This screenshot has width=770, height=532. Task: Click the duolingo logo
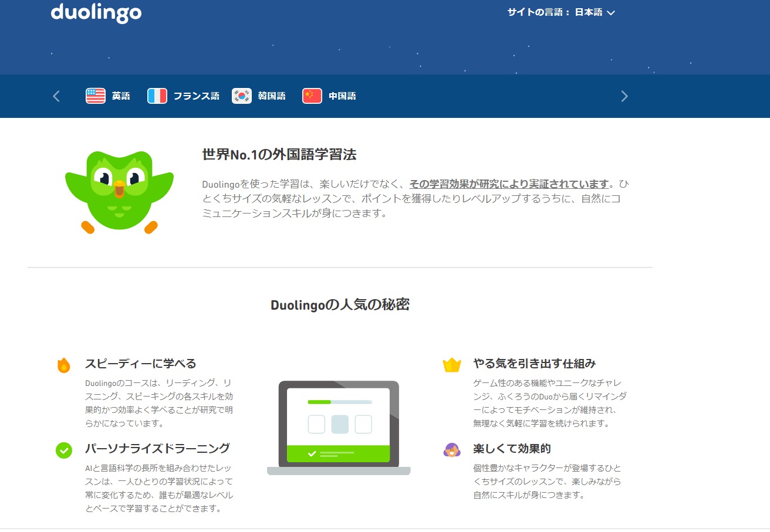point(96,13)
